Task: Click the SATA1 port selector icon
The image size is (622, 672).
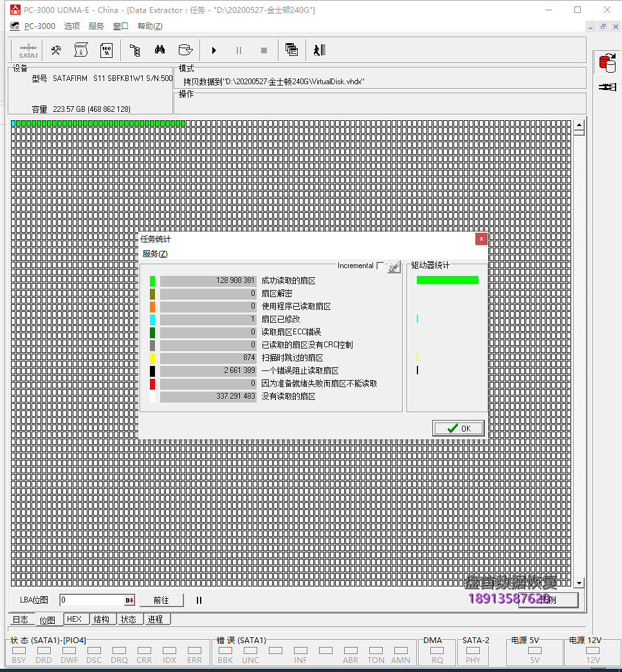Action: (x=28, y=50)
